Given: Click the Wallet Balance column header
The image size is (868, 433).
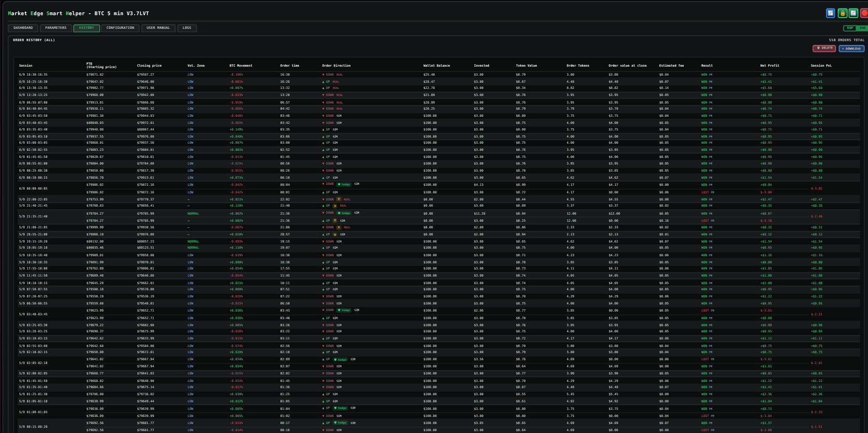Looking at the screenshot, I should click(437, 66).
